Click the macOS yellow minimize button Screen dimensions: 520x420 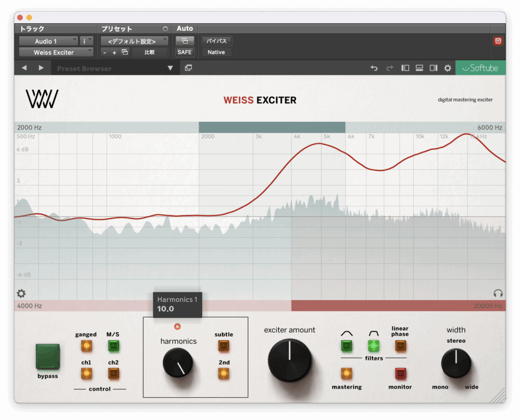click(x=29, y=17)
